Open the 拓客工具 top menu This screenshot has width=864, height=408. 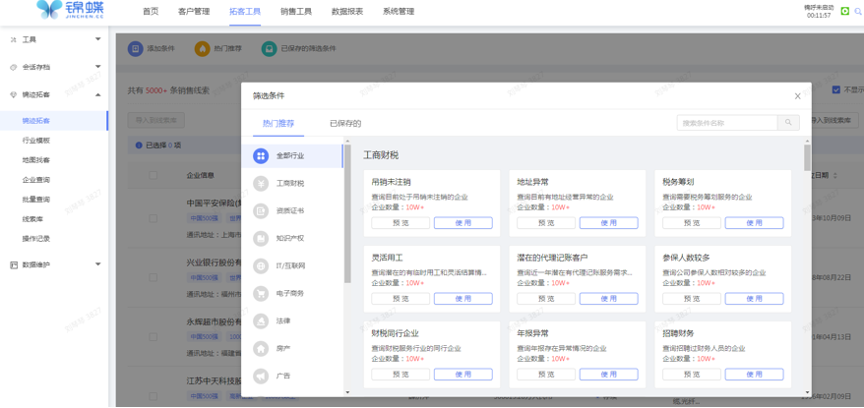(245, 12)
